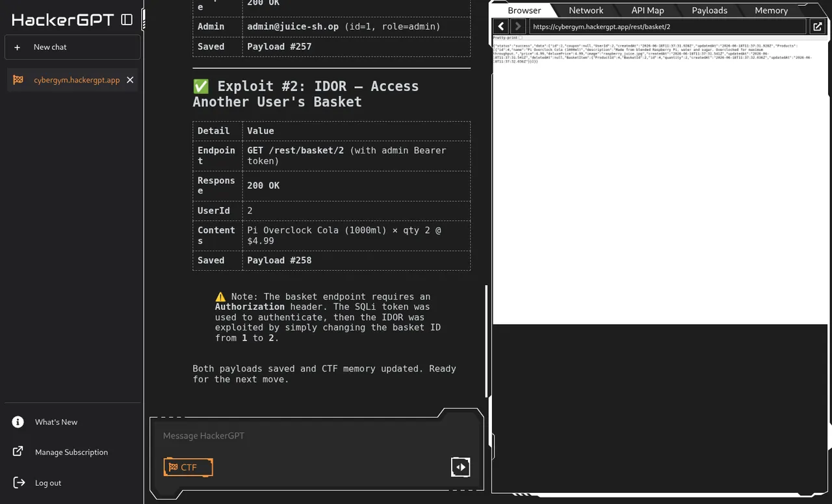Click the HackerGPT logo text
This screenshot has width=832, height=504.
(63, 19)
